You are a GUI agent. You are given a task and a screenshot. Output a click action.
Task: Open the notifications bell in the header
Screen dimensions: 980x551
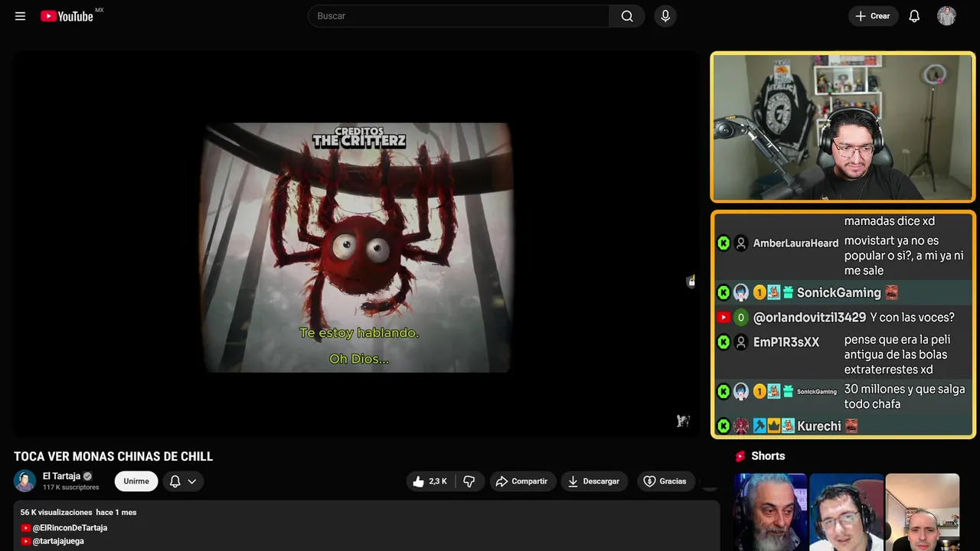pyautogui.click(x=914, y=16)
